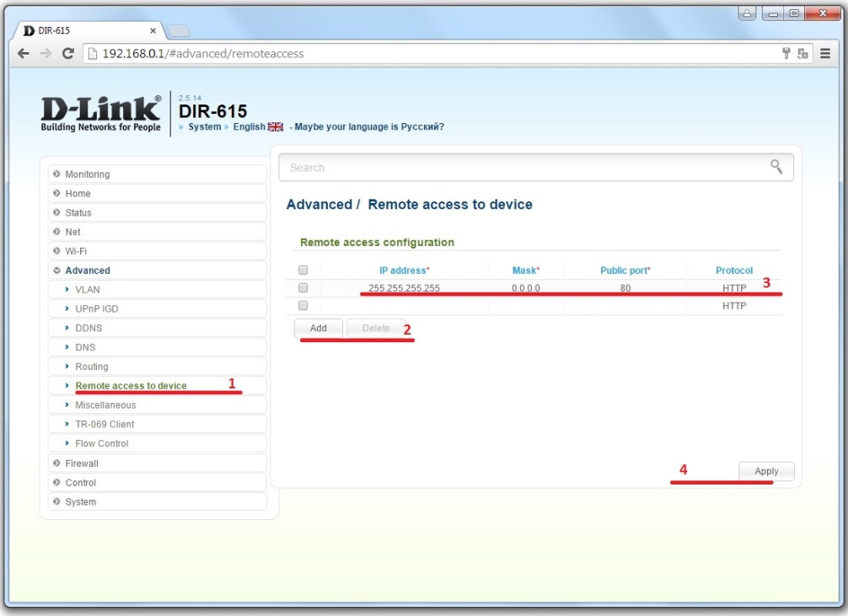Viewport: 848px width, 616px height.
Task: Click the Public port column header
Action: click(x=625, y=271)
